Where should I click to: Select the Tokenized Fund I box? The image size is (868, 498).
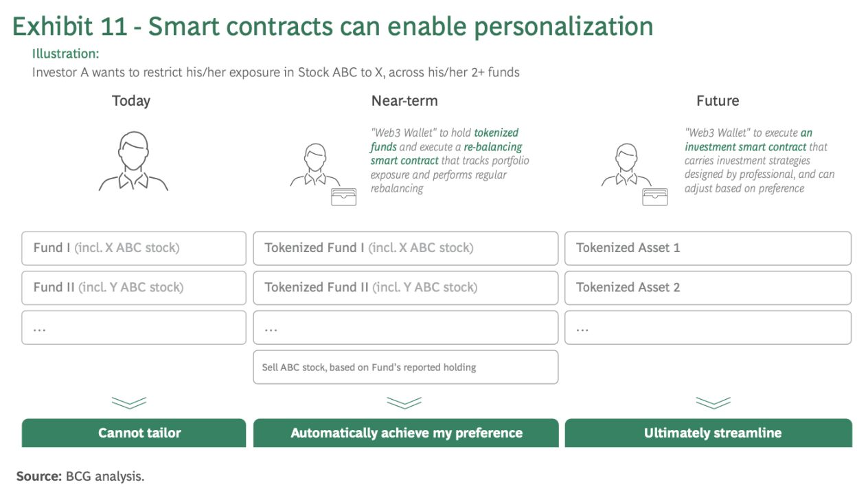(x=405, y=248)
